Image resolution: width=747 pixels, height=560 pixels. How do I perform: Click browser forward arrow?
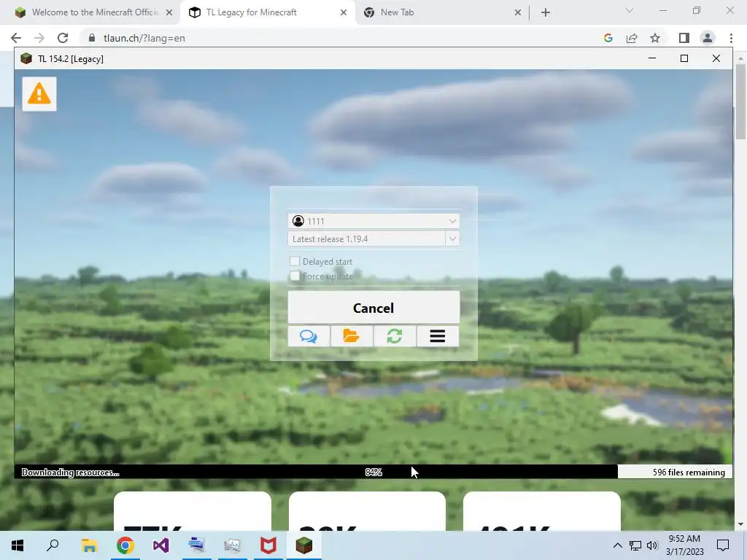39,38
